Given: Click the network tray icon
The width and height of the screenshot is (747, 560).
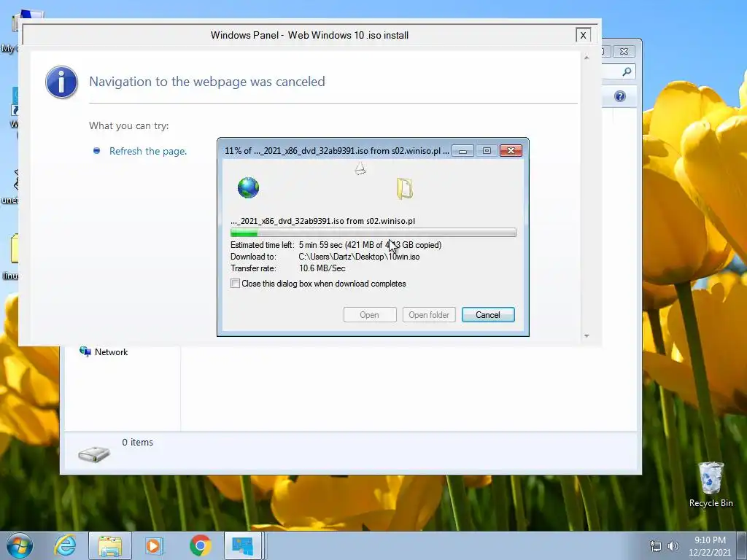Looking at the screenshot, I should pos(656,546).
